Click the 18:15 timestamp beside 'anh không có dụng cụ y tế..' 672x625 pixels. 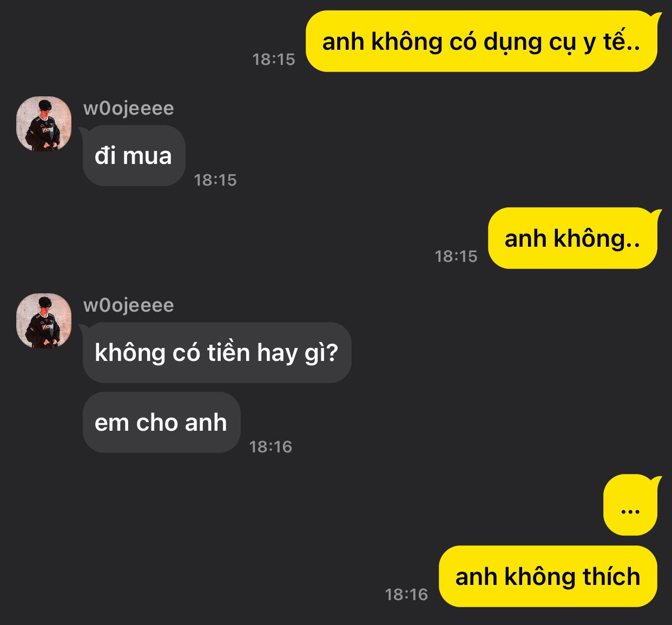coord(274,59)
